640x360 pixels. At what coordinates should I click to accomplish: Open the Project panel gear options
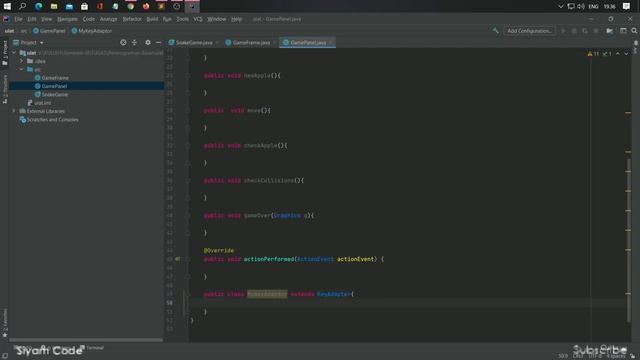pyautogui.click(x=148, y=42)
